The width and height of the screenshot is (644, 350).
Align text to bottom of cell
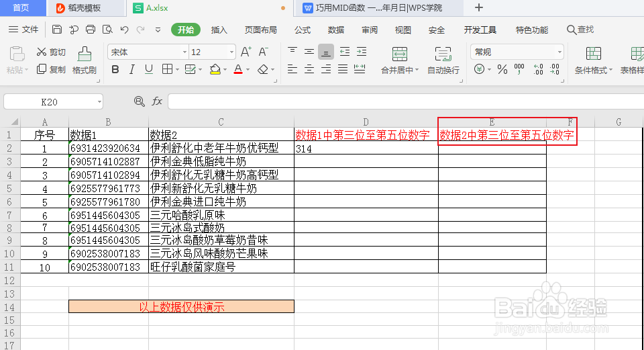pyautogui.click(x=326, y=52)
